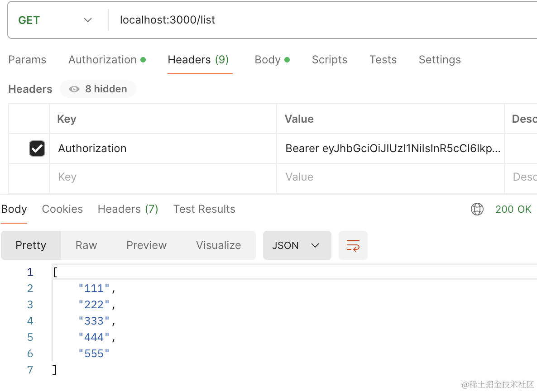Switch response view to Raw
Image resolution: width=537 pixels, height=392 pixels.
coord(86,245)
